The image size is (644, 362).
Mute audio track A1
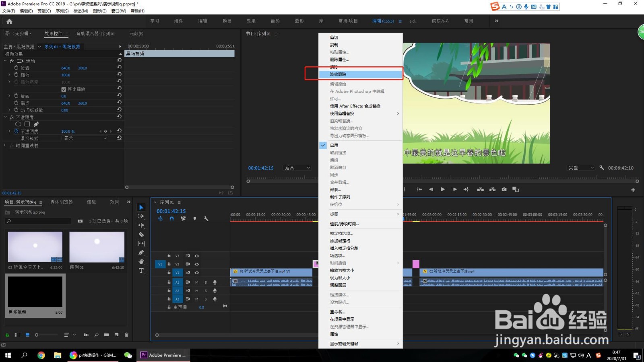[x=197, y=282]
